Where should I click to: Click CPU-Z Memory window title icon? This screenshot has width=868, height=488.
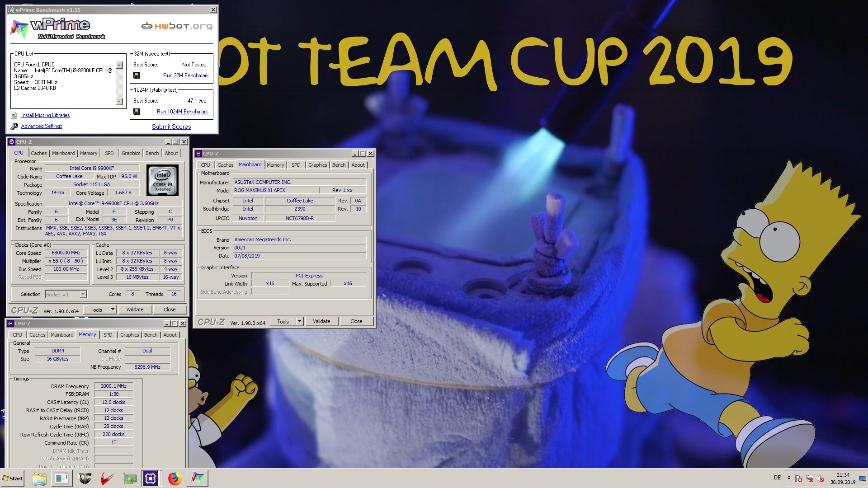[10, 324]
